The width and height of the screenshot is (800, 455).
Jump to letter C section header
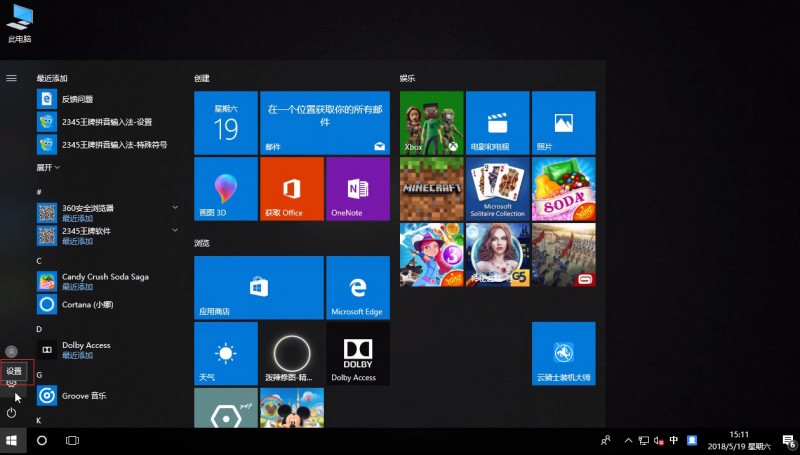pyautogui.click(x=39, y=261)
